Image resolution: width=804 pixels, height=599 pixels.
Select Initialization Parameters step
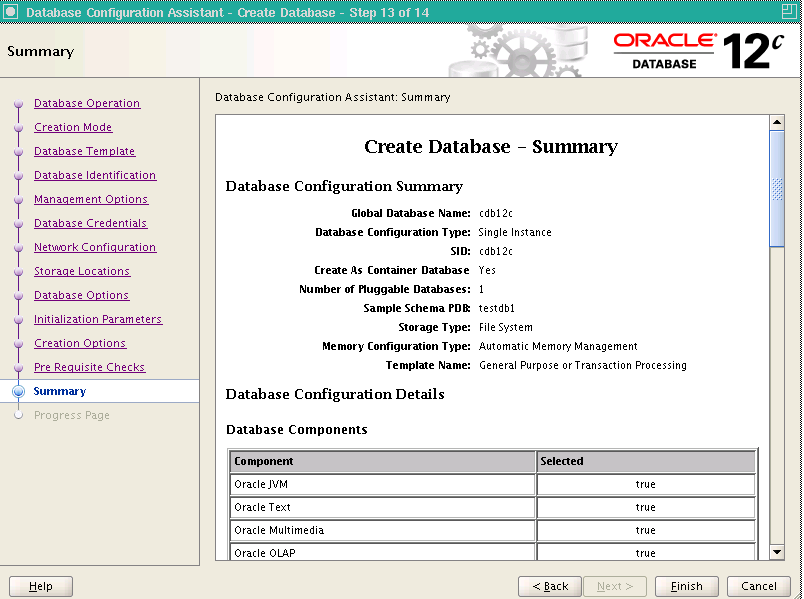(x=98, y=319)
